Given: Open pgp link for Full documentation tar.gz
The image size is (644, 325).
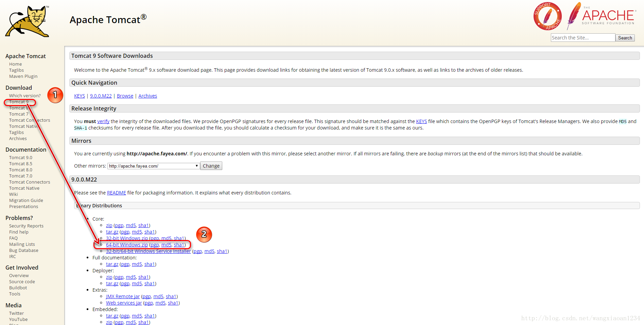Looking at the screenshot, I should tap(125, 264).
